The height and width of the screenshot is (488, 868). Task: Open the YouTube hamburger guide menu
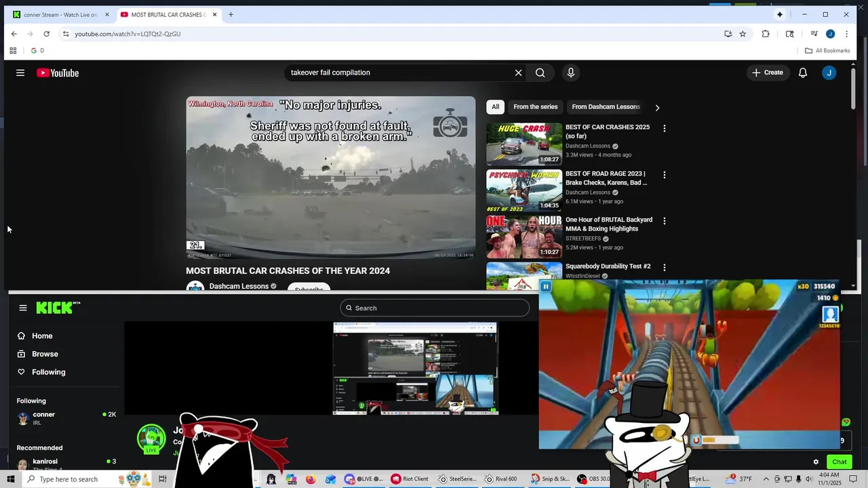point(20,73)
